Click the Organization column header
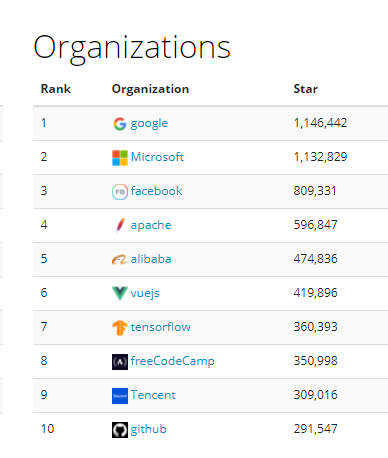 [151, 89]
